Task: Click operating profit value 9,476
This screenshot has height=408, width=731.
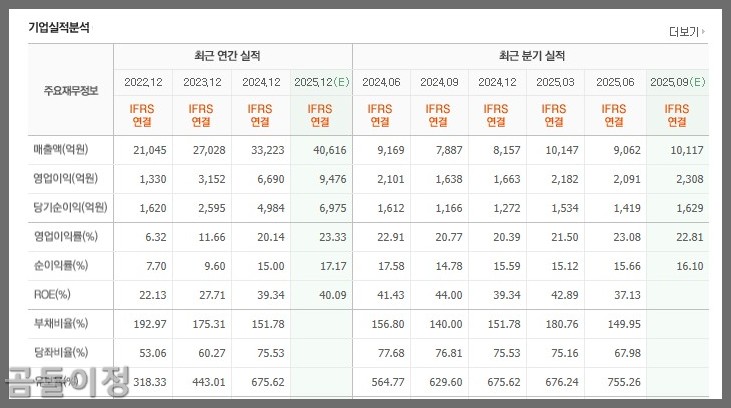Action: click(x=333, y=179)
